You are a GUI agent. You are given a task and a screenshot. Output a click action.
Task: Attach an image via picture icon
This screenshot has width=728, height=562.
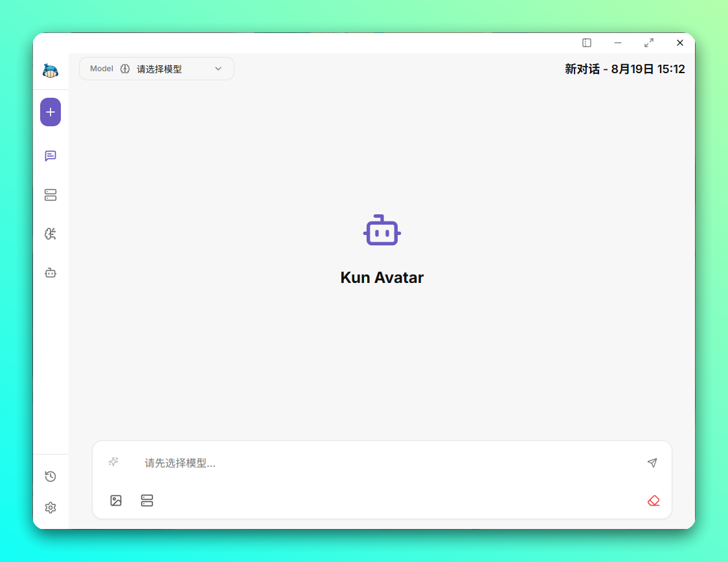click(116, 500)
